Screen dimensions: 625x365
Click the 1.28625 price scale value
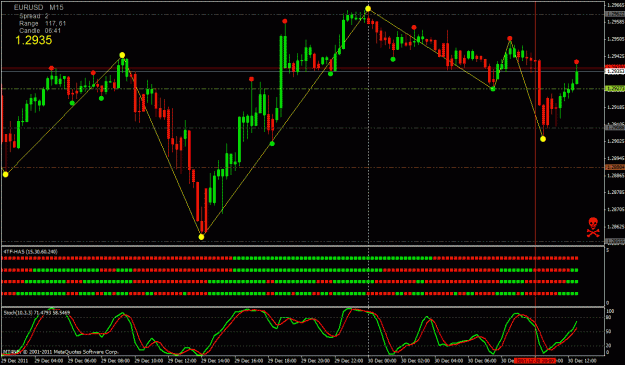pos(616,227)
